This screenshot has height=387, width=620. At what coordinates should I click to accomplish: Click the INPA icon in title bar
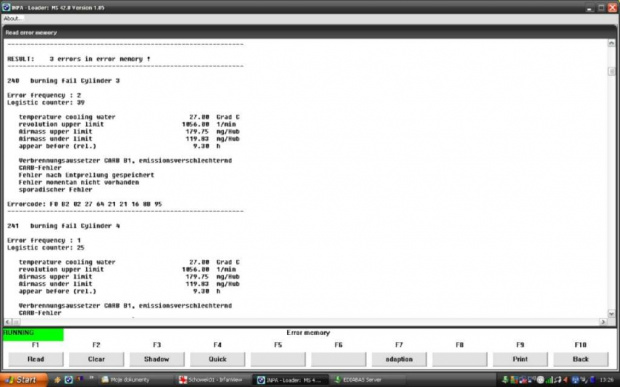click(x=6, y=8)
